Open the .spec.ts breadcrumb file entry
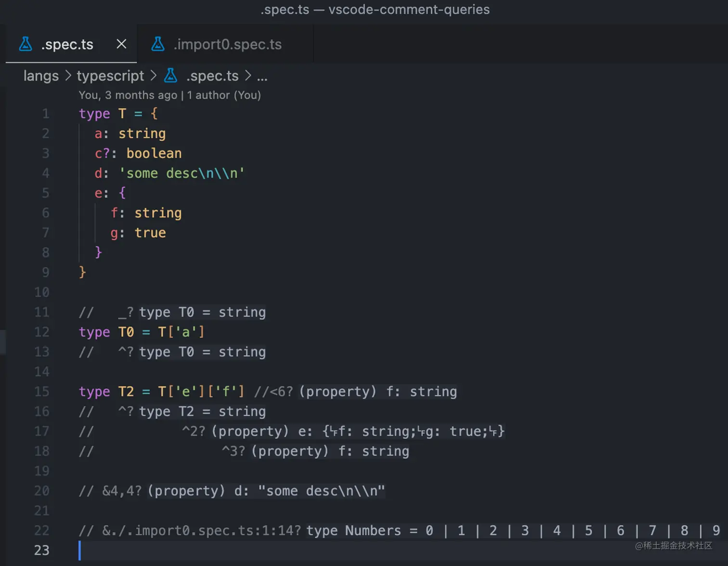The height and width of the screenshot is (566, 728). coord(212,76)
